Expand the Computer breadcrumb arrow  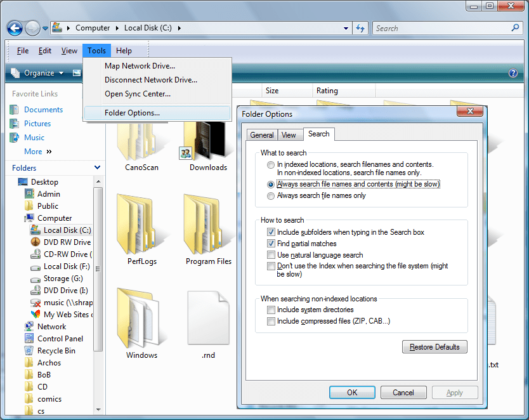(117, 28)
